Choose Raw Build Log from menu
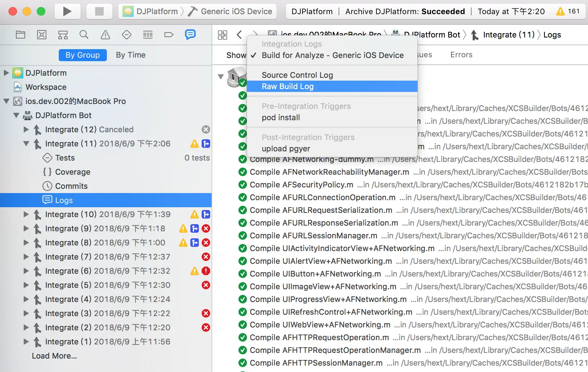 332,86
